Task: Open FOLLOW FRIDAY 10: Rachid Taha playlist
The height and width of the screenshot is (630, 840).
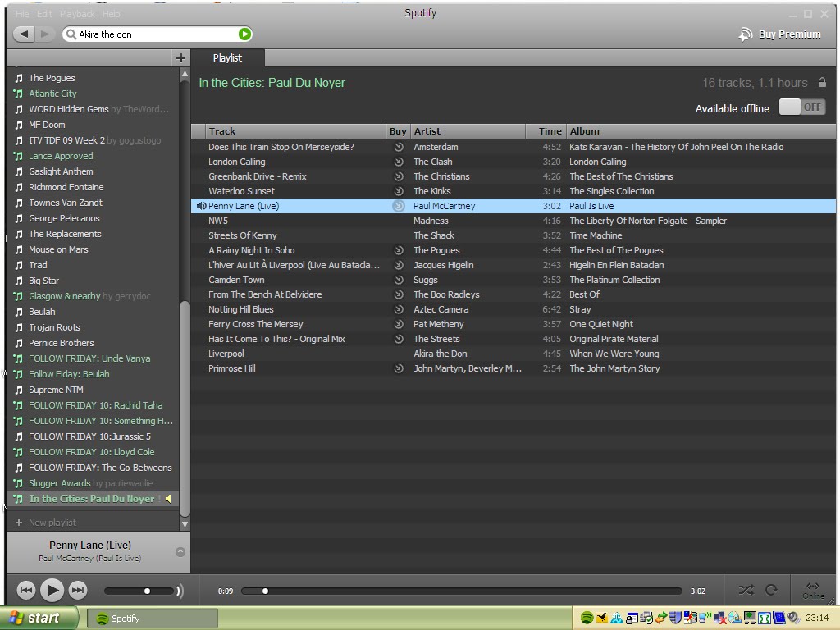Action: pos(95,405)
